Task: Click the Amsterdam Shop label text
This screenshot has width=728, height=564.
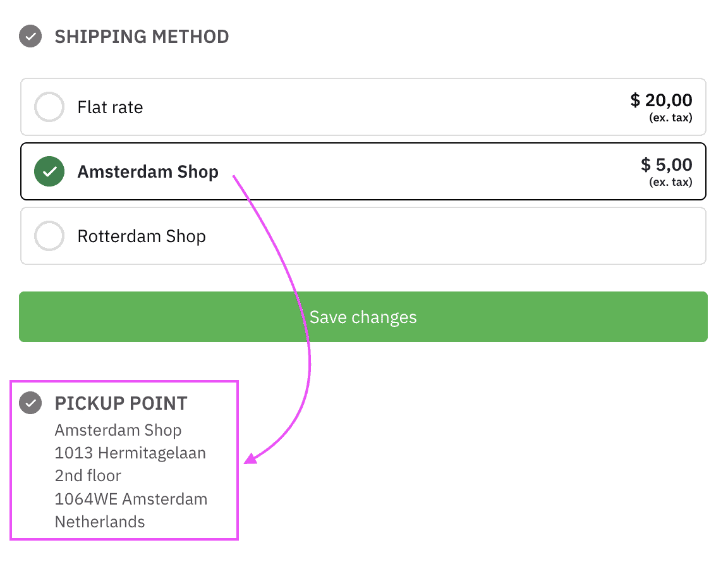Action: click(x=148, y=171)
